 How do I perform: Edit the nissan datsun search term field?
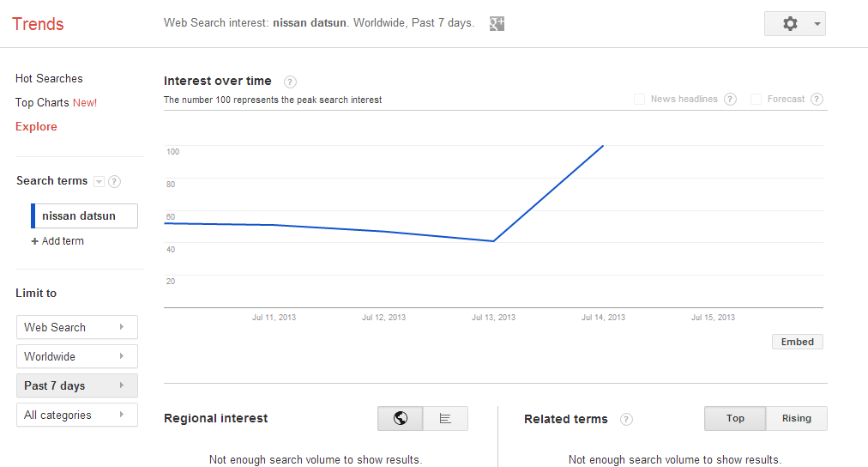pos(84,216)
